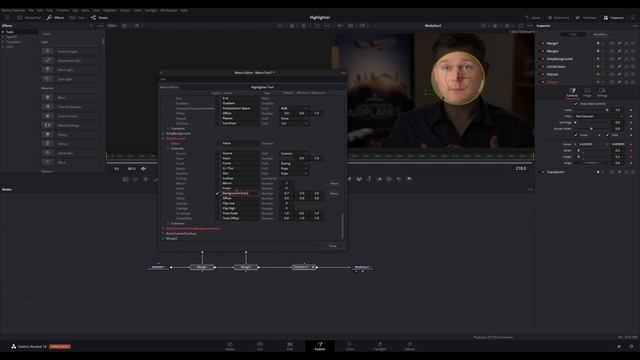Open the Custom source dropdown
640x360 pixels.
pyautogui.click(x=294, y=153)
